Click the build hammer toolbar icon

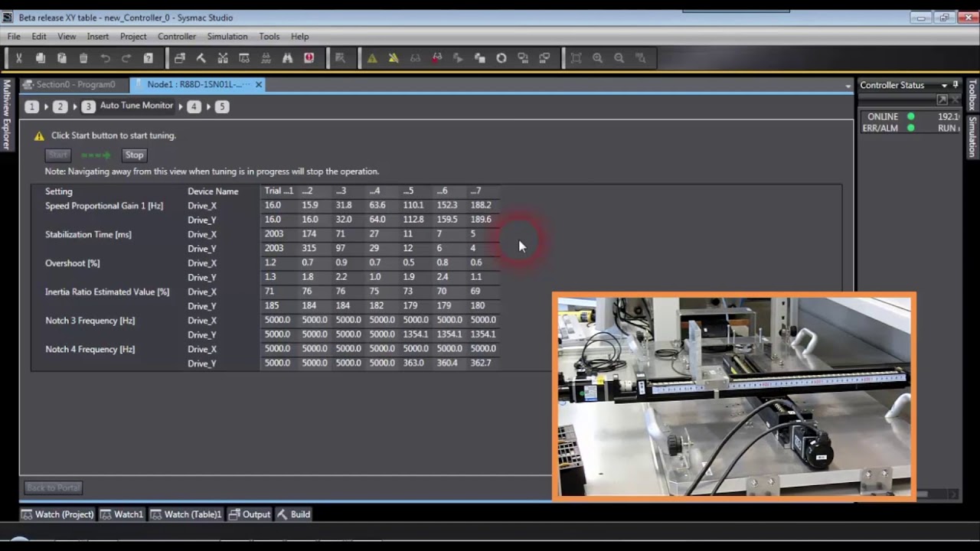click(x=201, y=58)
